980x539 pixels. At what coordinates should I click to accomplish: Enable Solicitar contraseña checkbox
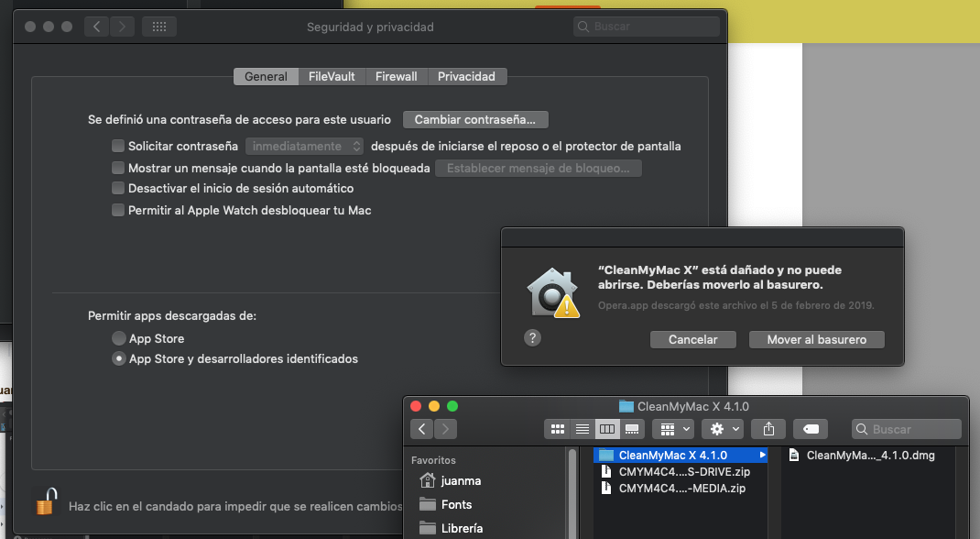[117, 146]
